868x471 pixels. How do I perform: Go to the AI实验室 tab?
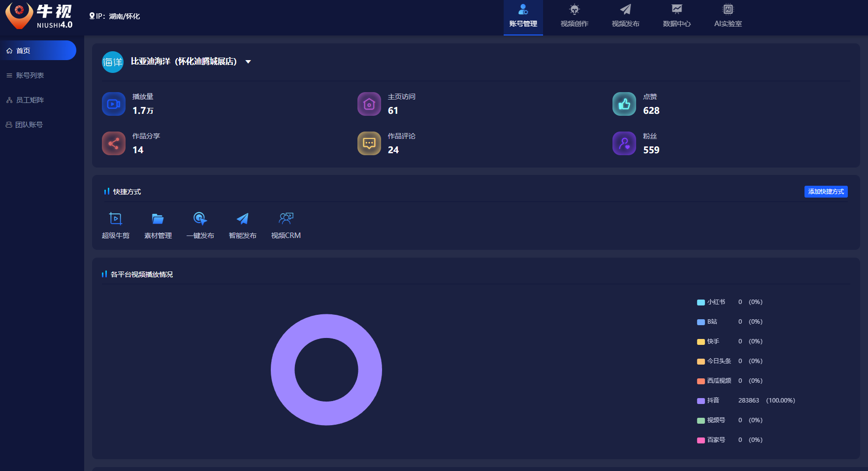click(x=728, y=16)
